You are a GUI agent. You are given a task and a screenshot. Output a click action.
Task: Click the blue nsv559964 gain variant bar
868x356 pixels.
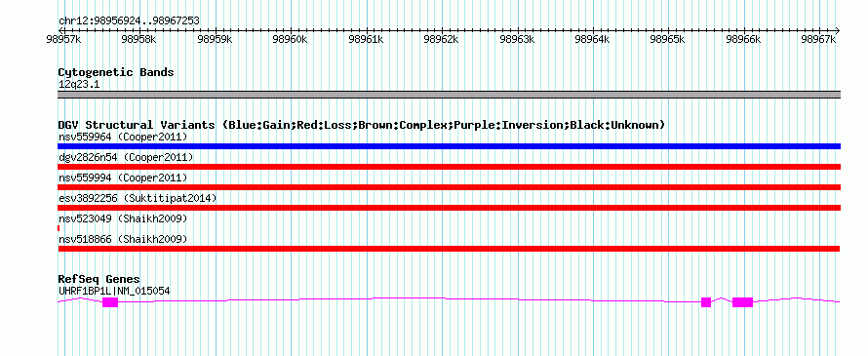pyautogui.click(x=449, y=146)
